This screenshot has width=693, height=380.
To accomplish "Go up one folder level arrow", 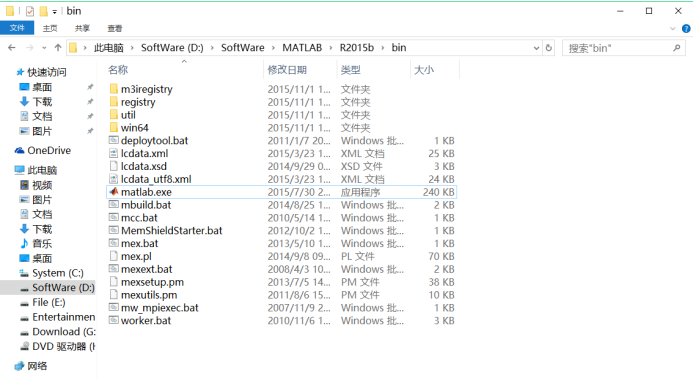I will point(58,48).
